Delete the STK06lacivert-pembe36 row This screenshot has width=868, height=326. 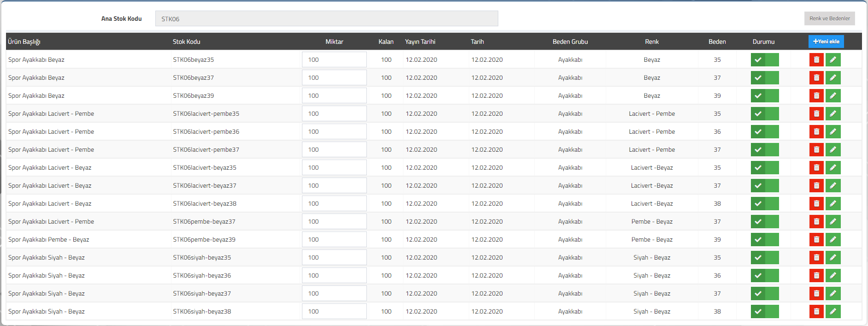coord(816,132)
